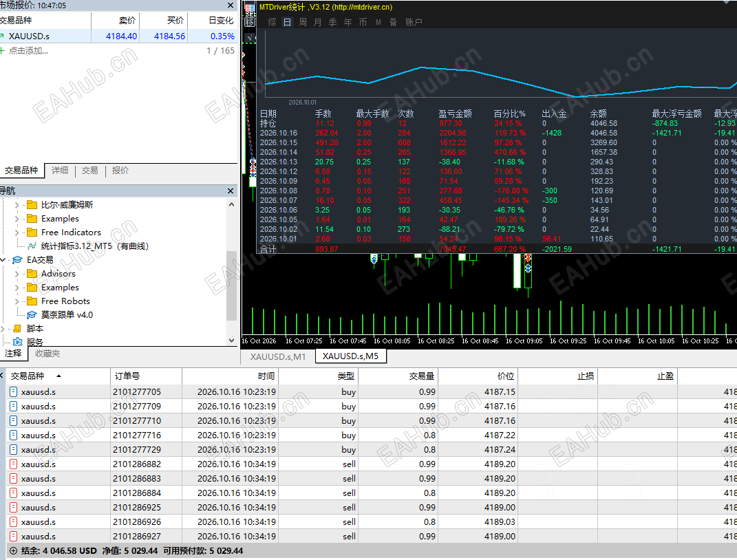The image size is (737, 560).
Task: Click the Navigator scrollbar down arrow
Action: pos(231,340)
